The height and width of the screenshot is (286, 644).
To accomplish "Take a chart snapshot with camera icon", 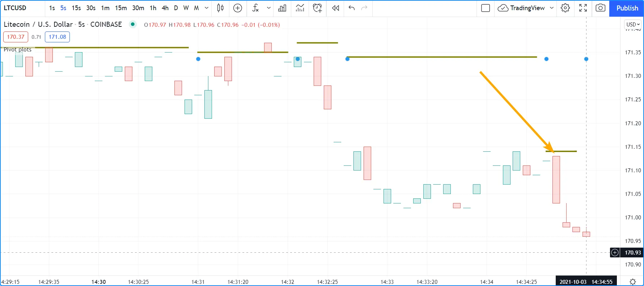I will point(600,8).
